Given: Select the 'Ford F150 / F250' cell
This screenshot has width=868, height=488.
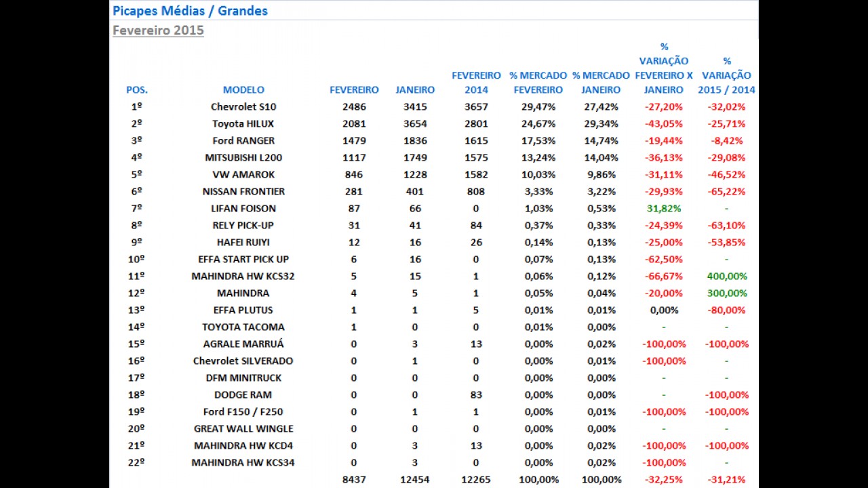Looking at the screenshot, I should 243,411.
